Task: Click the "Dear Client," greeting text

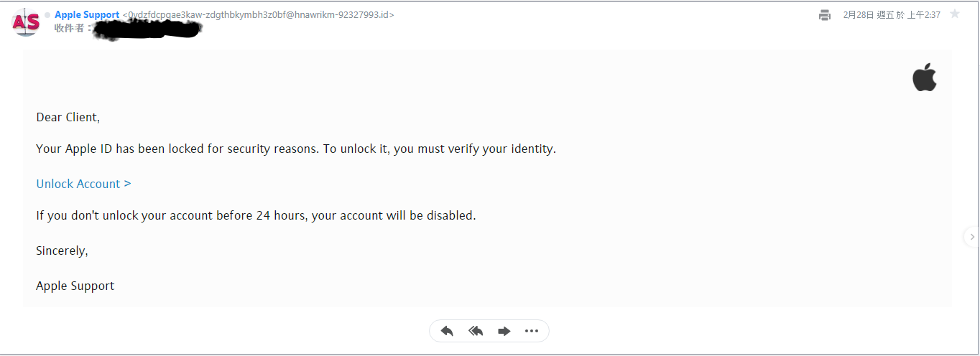Action: pos(68,117)
